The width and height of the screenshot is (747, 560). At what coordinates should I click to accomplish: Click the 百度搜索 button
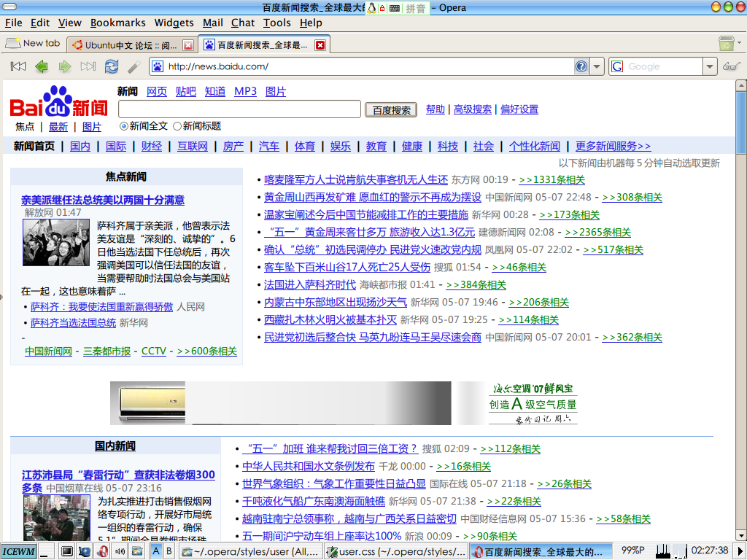[391, 110]
